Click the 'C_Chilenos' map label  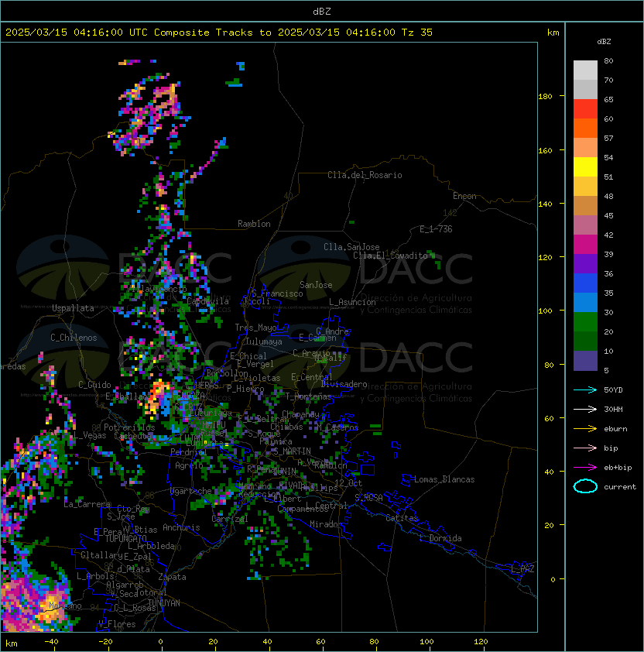[74, 338]
